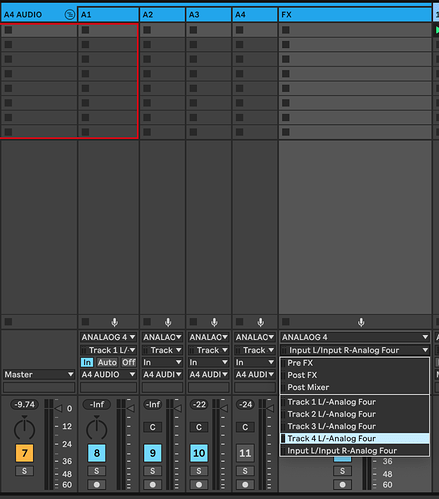Arm recording on track 10
The width and height of the screenshot is (439, 499).
click(199, 484)
